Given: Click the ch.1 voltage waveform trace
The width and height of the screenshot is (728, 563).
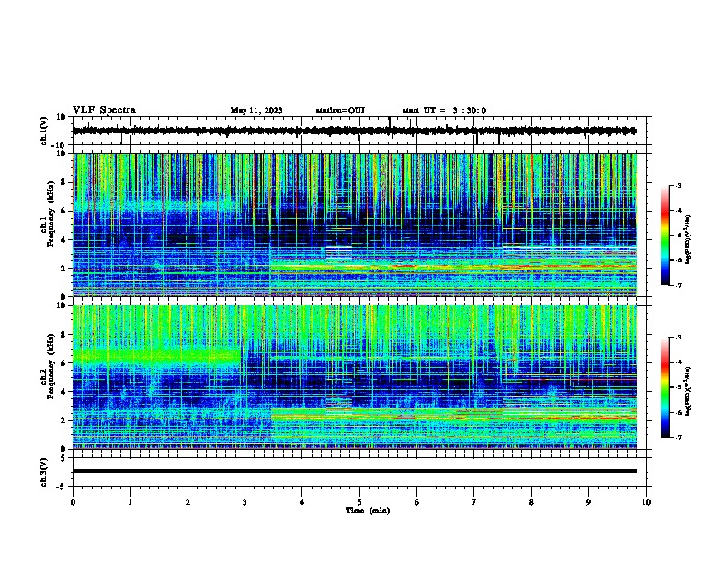Looking at the screenshot, I should (355, 131).
